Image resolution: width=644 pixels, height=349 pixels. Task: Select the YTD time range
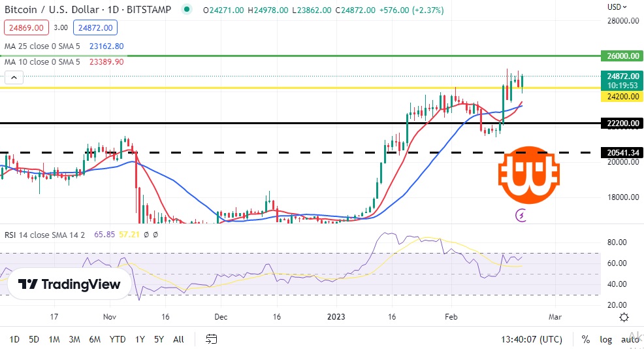pos(118,340)
